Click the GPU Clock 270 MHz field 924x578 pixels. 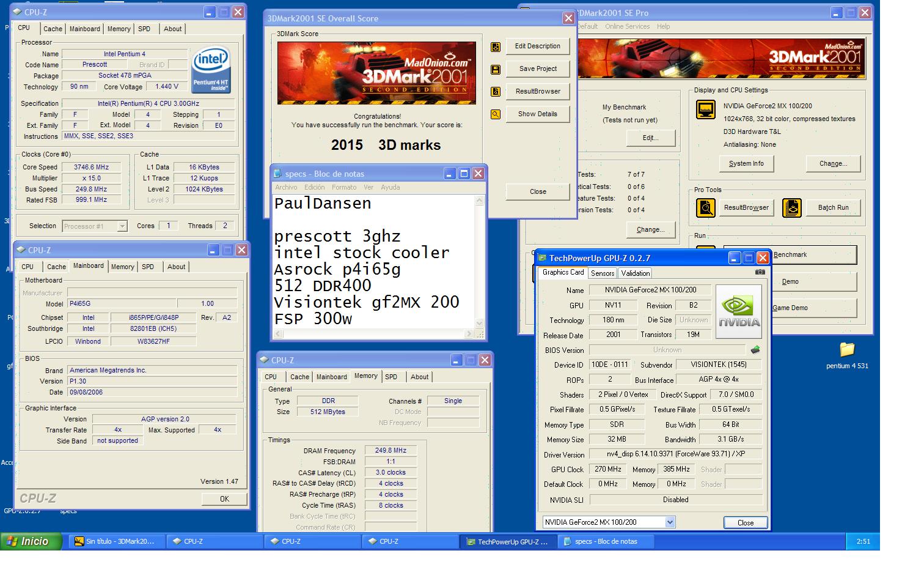(608, 470)
